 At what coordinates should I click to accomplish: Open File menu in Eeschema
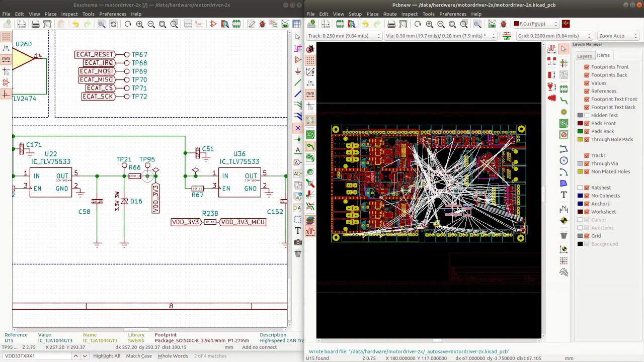[7, 14]
